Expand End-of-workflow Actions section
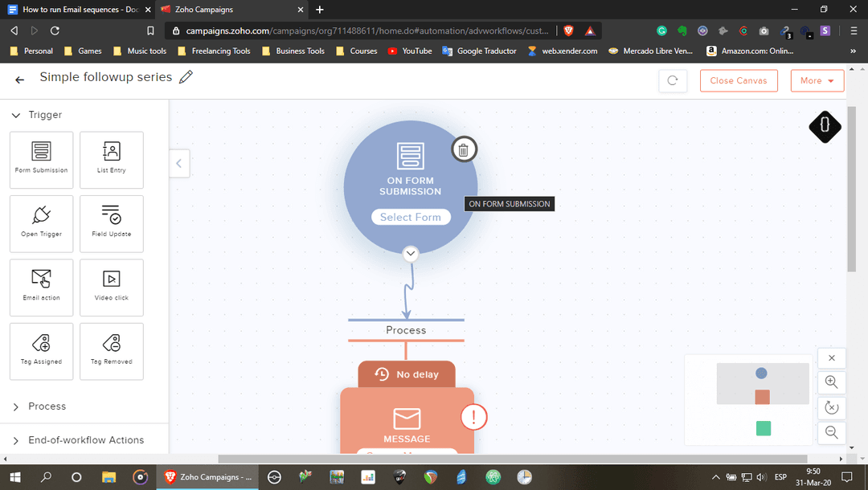Screen dimensions: 868x490 click(x=16, y=440)
